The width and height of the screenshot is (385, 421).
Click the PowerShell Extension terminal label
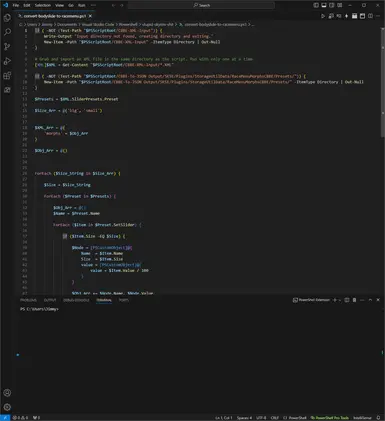tap(311, 300)
